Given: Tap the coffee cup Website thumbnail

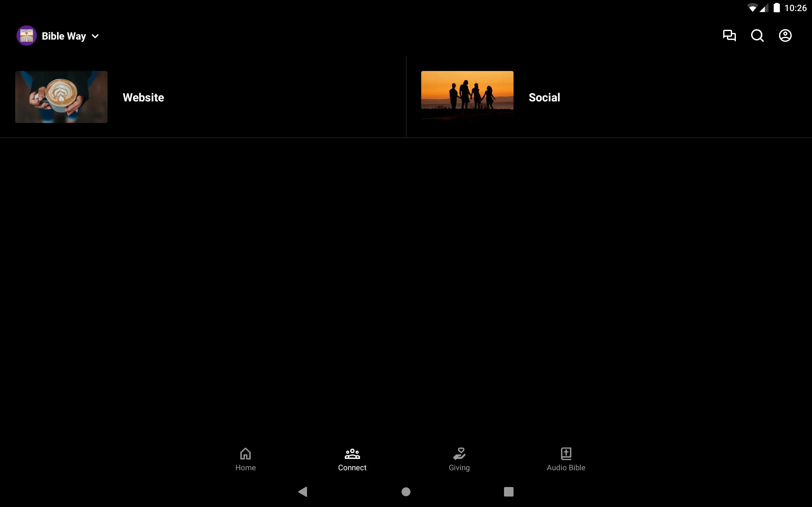Looking at the screenshot, I should [x=62, y=97].
